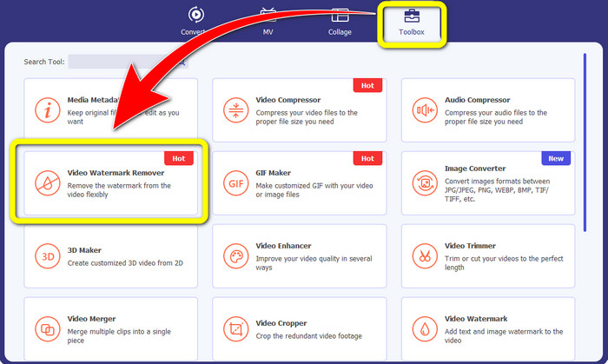
Task: Click the Audio Compressor speaker icon
Action: pyautogui.click(x=424, y=110)
